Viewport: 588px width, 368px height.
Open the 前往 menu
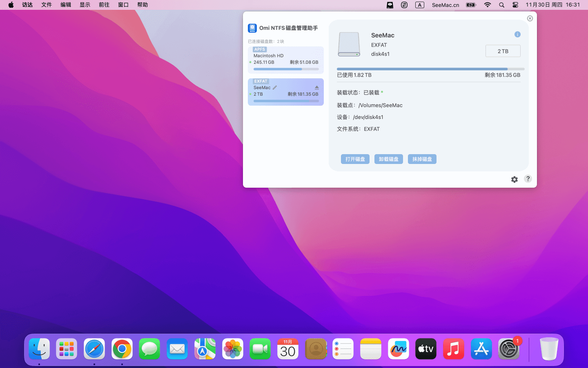104,5
